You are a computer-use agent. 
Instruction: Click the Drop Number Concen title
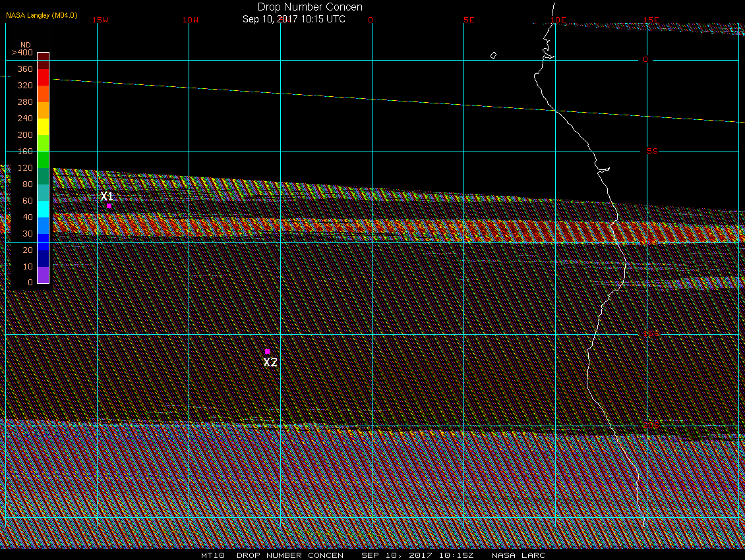coord(310,7)
